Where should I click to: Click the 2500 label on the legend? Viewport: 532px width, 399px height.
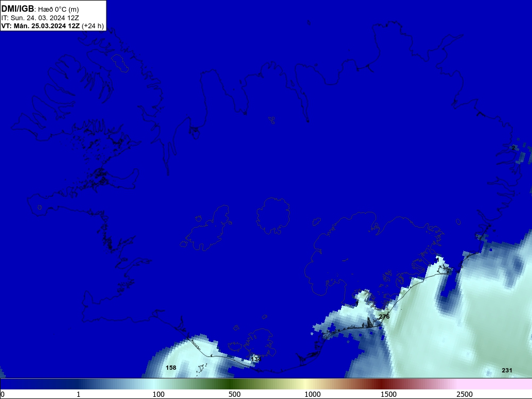(464, 394)
